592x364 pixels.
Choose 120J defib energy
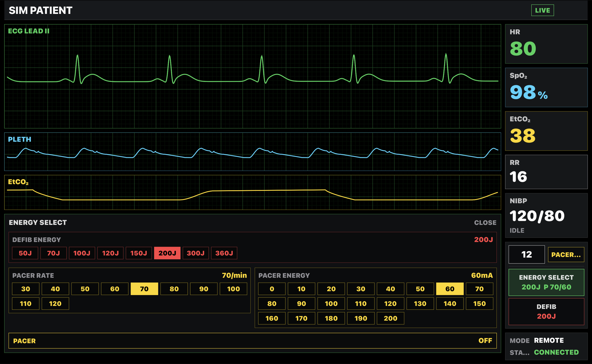(110, 253)
